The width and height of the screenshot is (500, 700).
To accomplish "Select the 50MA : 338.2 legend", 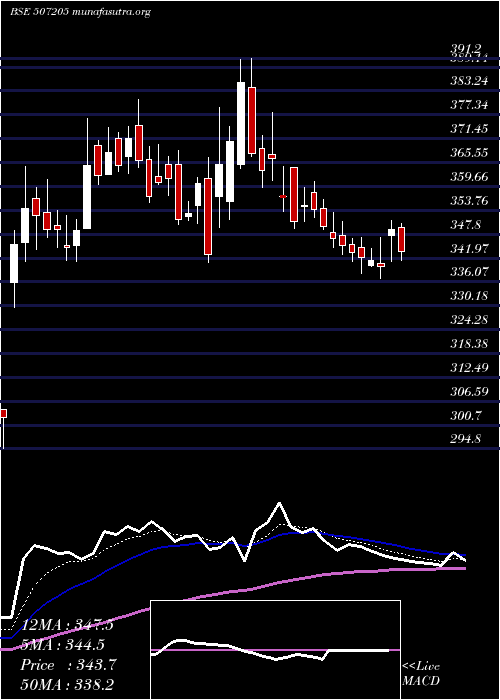I will point(67,685).
